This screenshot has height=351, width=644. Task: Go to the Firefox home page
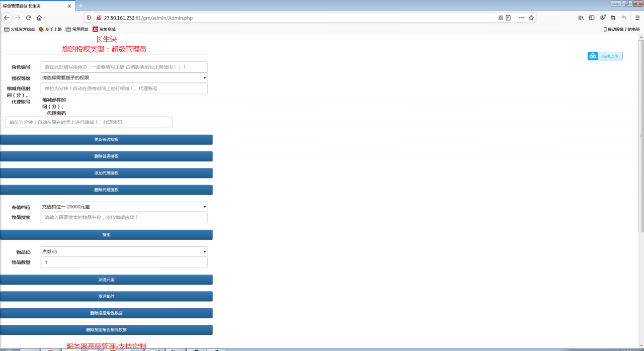point(39,18)
